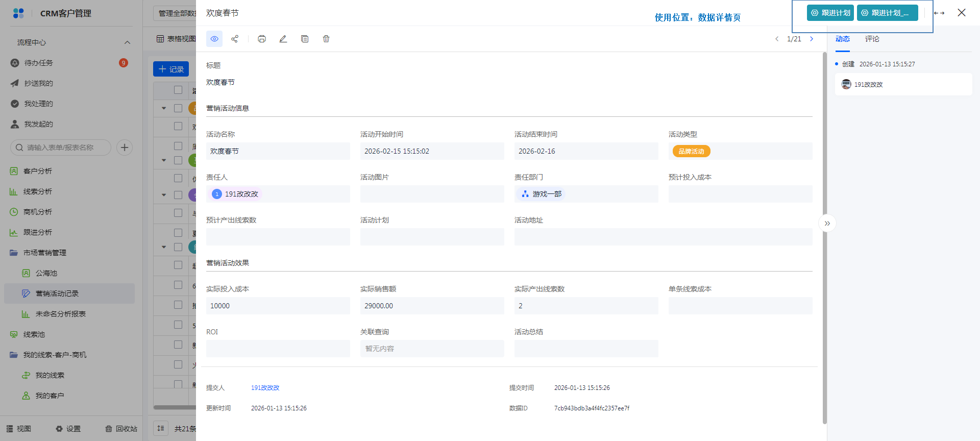Image resolution: width=980 pixels, height=441 pixels.
Task: Click the sidebar form name search field
Action: 61,148
